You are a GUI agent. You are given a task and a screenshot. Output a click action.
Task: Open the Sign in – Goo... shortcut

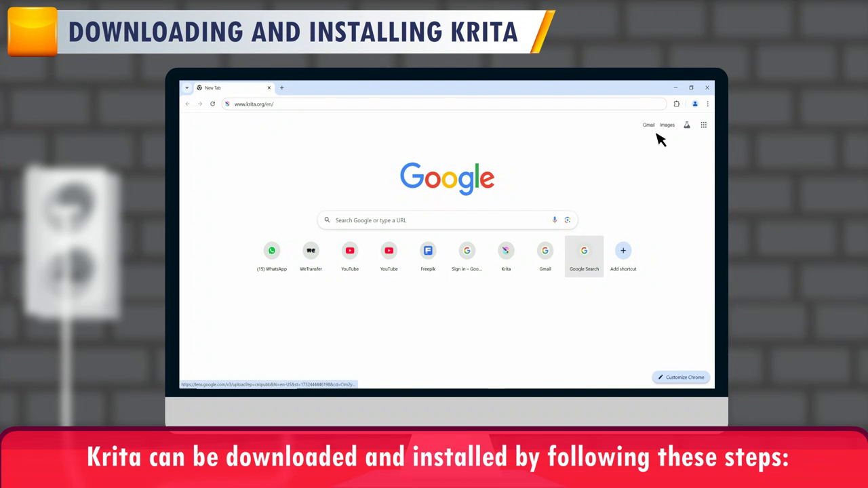(x=467, y=256)
